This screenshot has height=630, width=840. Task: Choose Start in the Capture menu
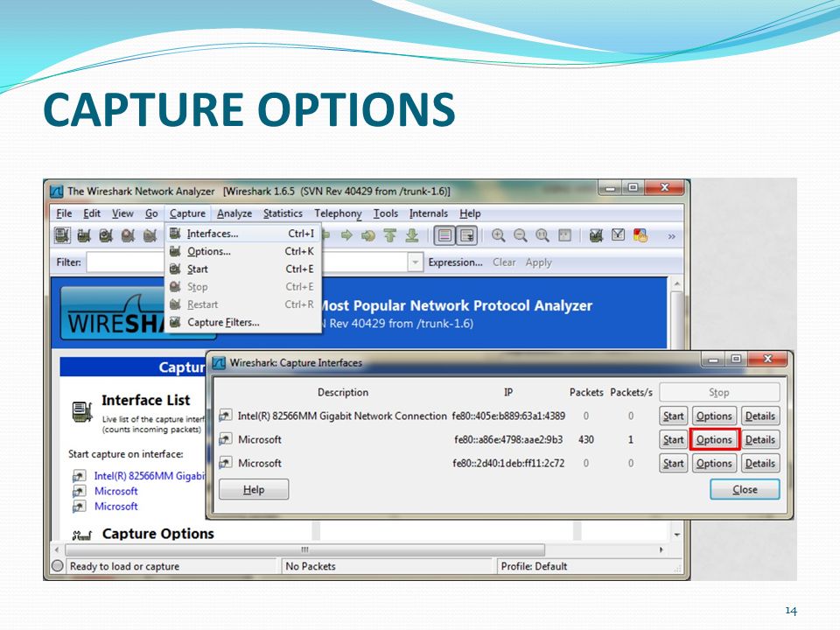click(242, 269)
